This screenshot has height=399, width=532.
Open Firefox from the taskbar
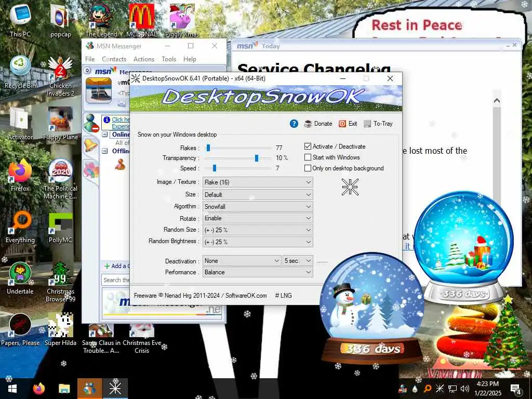pyautogui.click(x=38, y=389)
